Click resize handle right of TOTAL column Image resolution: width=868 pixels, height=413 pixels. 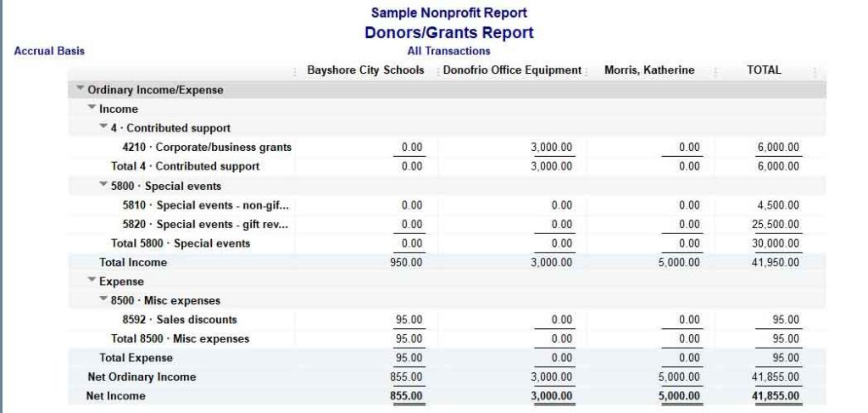click(815, 71)
